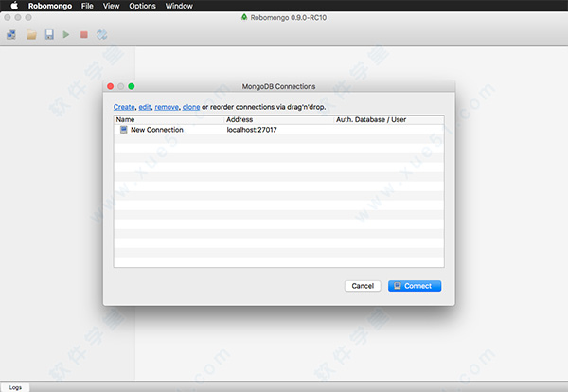
Task: Open the Options menu
Action: tap(142, 6)
